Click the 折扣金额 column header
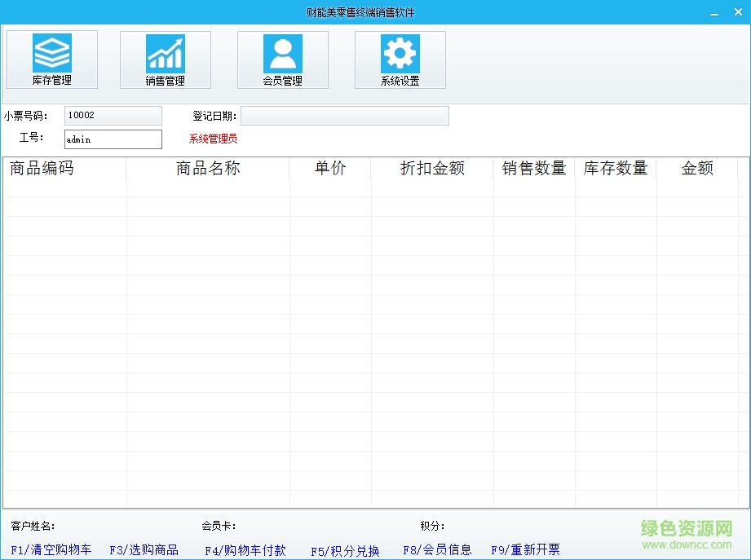This screenshot has width=751, height=560. tap(432, 169)
